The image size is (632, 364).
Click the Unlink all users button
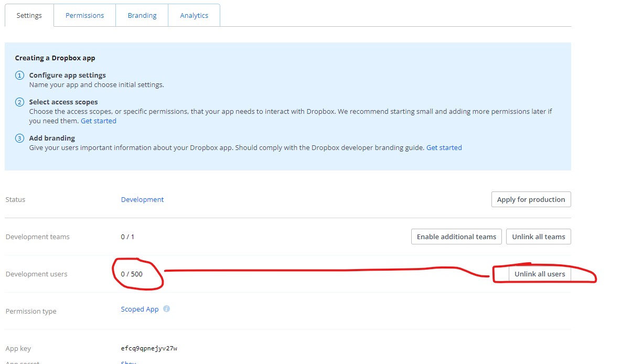tap(540, 274)
